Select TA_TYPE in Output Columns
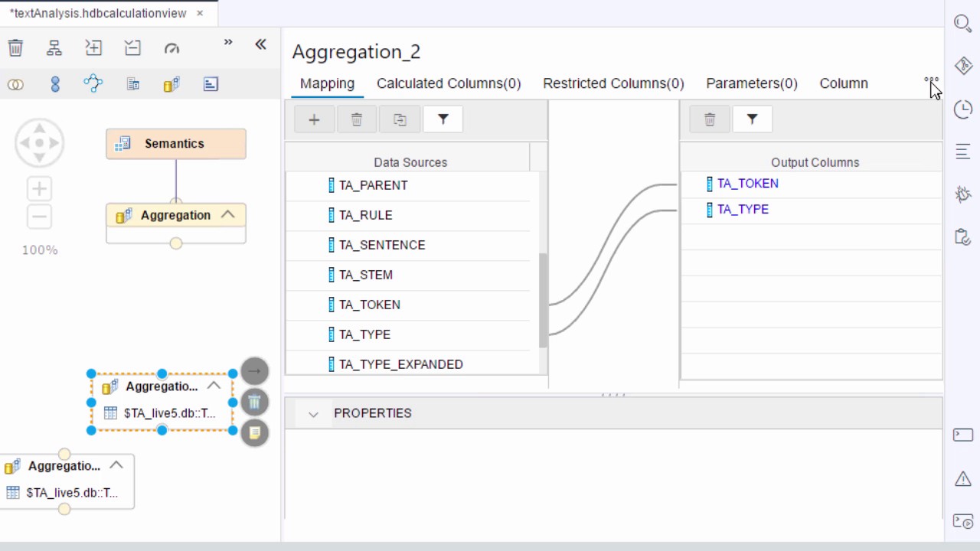 tap(812, 210)
